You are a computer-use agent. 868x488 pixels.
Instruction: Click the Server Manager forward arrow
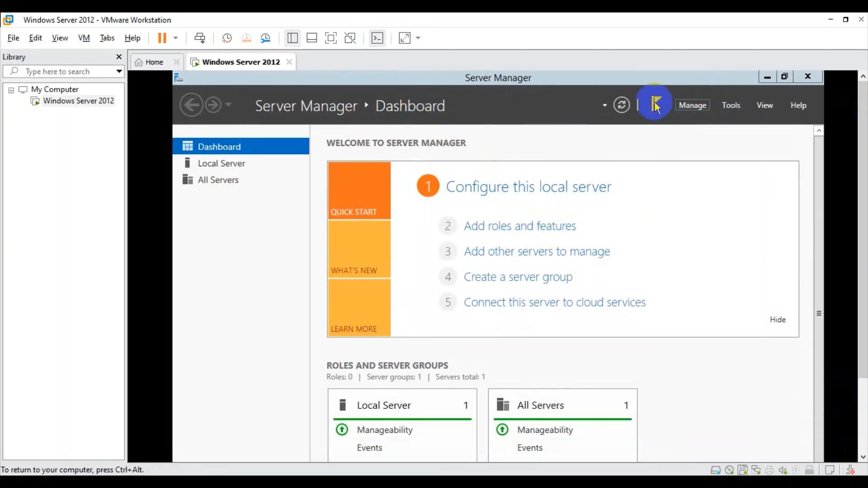213,105
